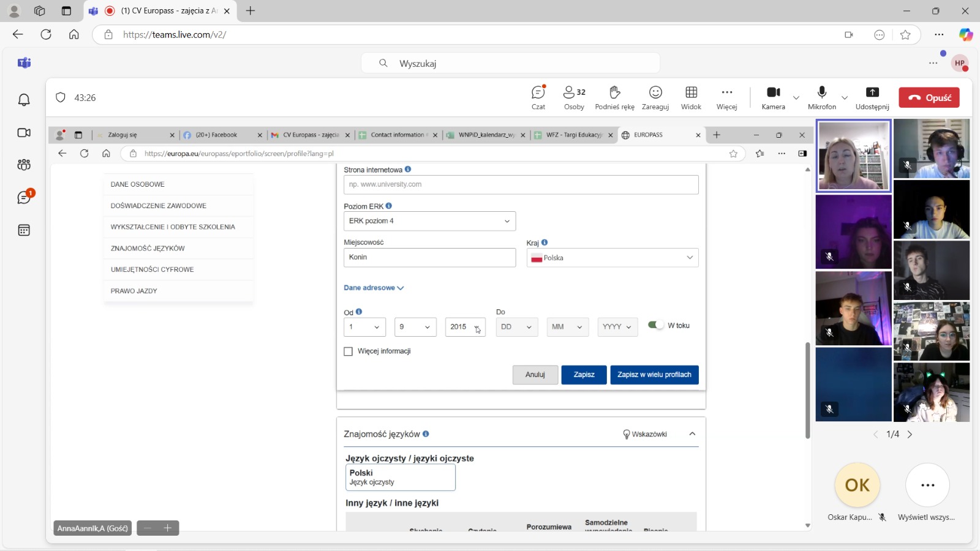Raise hand with Podnieś rękę

(x=614, y=97)
